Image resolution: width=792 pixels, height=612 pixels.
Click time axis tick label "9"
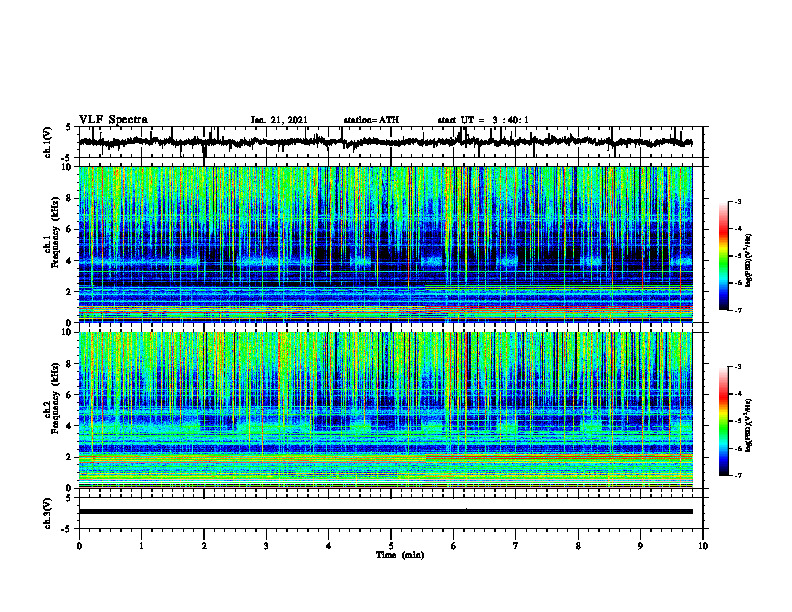coord(640,546)
